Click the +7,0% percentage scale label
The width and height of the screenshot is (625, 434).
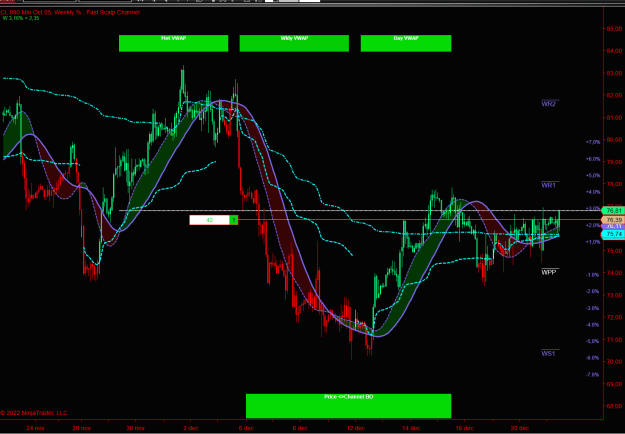click(593, 142)
